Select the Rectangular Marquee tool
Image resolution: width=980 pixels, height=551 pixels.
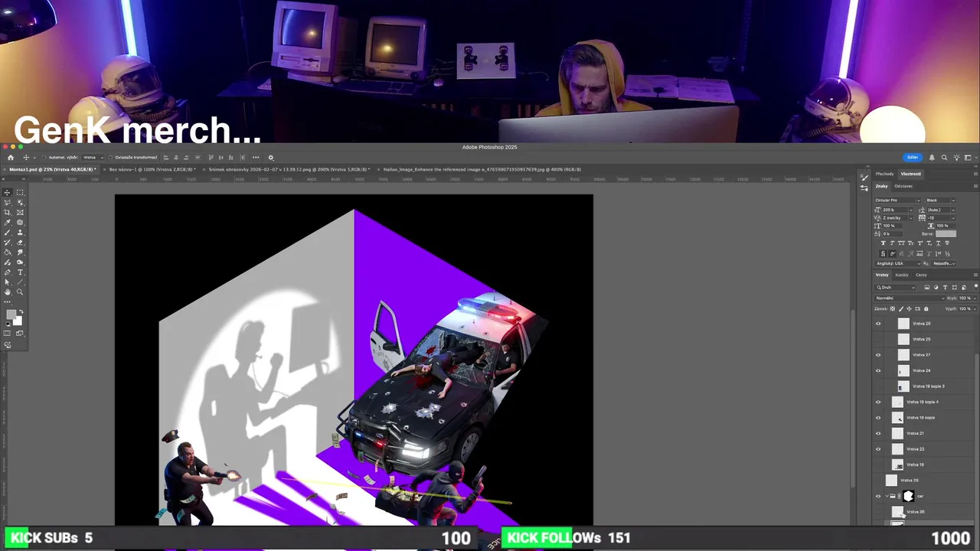pyautogui.click(x=20, y=193)
